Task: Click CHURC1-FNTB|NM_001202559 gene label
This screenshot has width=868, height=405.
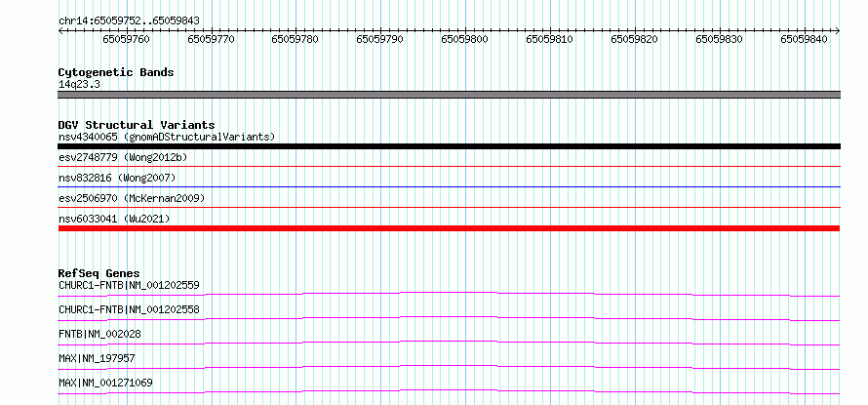Action: point(129,285)
